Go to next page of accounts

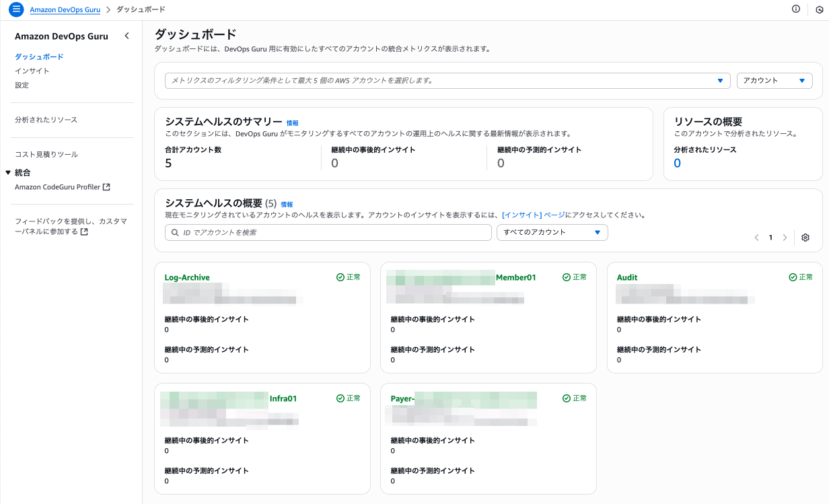tap(785, 238)
